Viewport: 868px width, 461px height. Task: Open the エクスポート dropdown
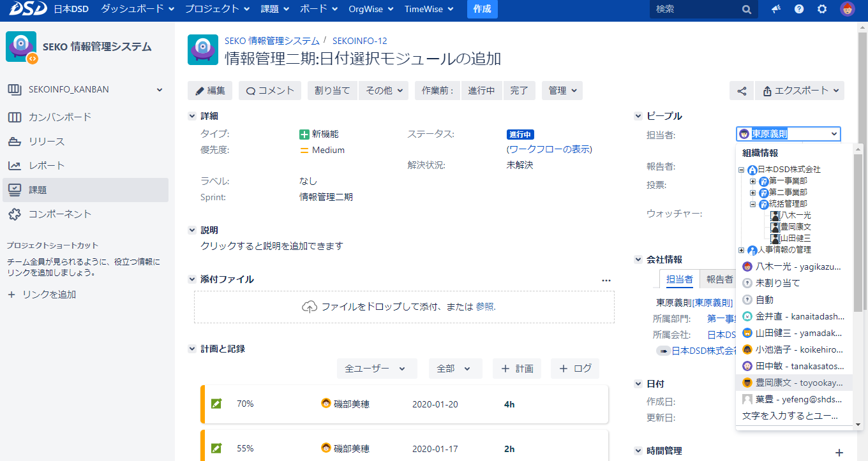tap(800, 91)
